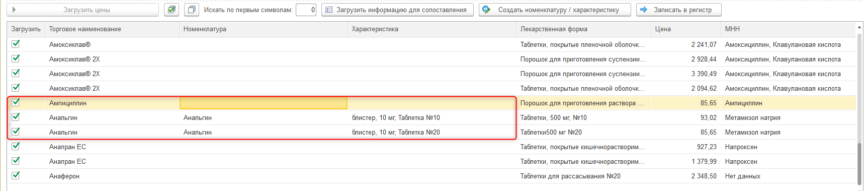Focus the Искать по первым символам field
Viewport: 868px width, 191px height.
306,10
